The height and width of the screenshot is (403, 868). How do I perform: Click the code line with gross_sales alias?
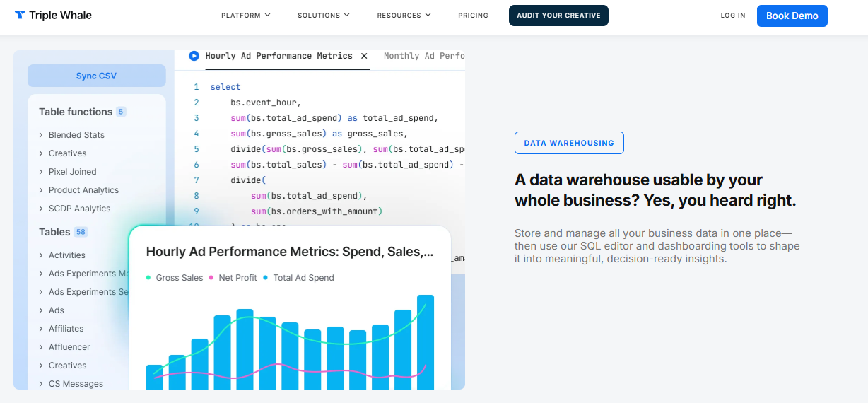(319, 134)
